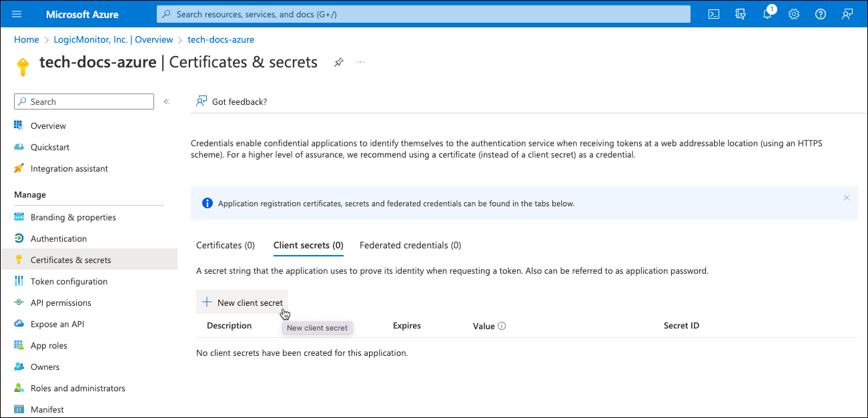Click the Expires column header
Screen dimensions: 868x418
point(407,326)
